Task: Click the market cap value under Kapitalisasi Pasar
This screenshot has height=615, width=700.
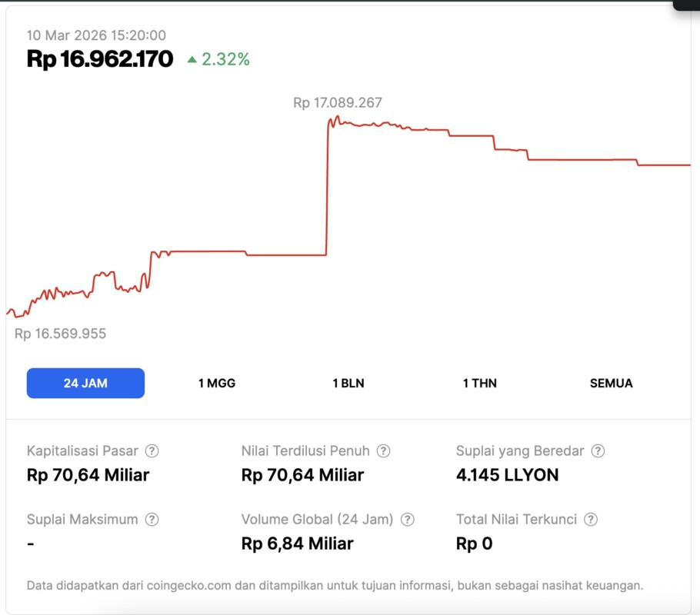Action: (88, 475)
